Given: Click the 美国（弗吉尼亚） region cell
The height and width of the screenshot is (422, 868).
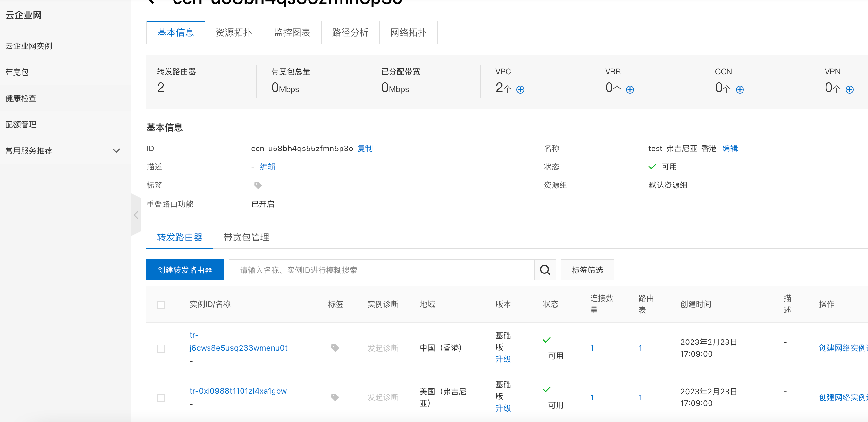Looking at the screenshot, I should (x=443, y=397).
